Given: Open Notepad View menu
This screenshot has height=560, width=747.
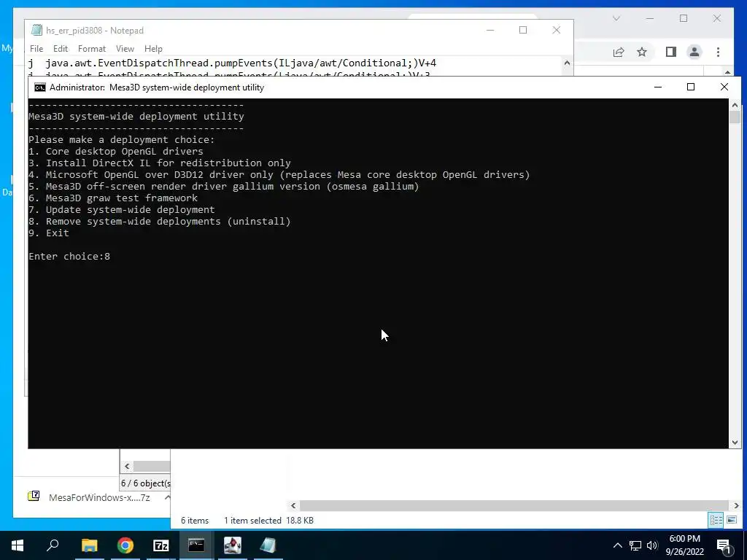Looking at the screenshot, I should coord(125,49).
